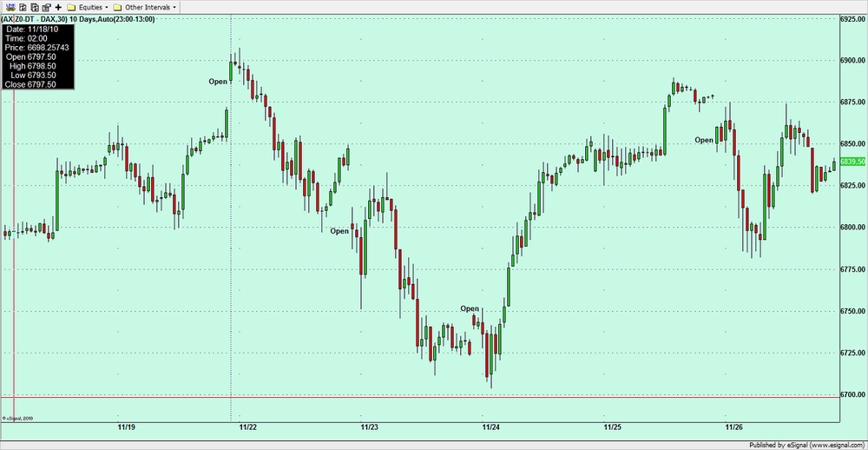Click the 6825.00 price axis label
868x450 pixels.
click(853, 186)
